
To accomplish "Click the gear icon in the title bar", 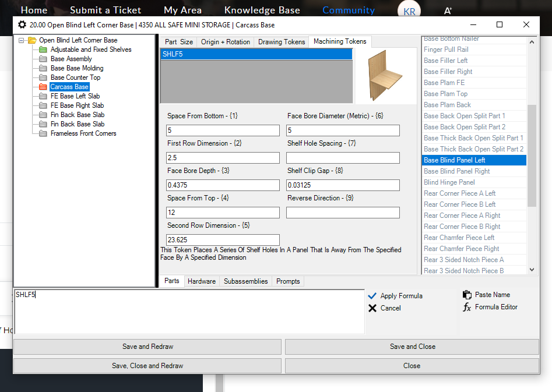I will pos(22,24).
